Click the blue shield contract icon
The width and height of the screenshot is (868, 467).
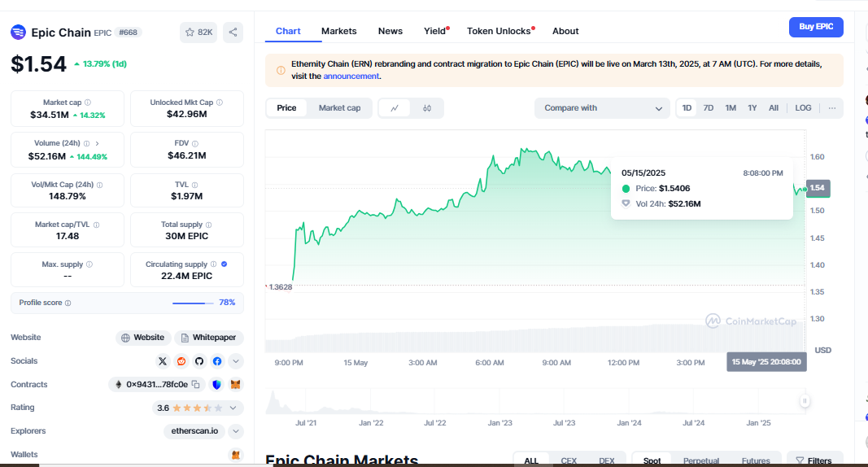(217, 385)
